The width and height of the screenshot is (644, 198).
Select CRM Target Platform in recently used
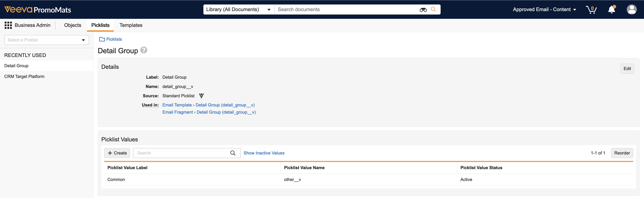(24, 77)
